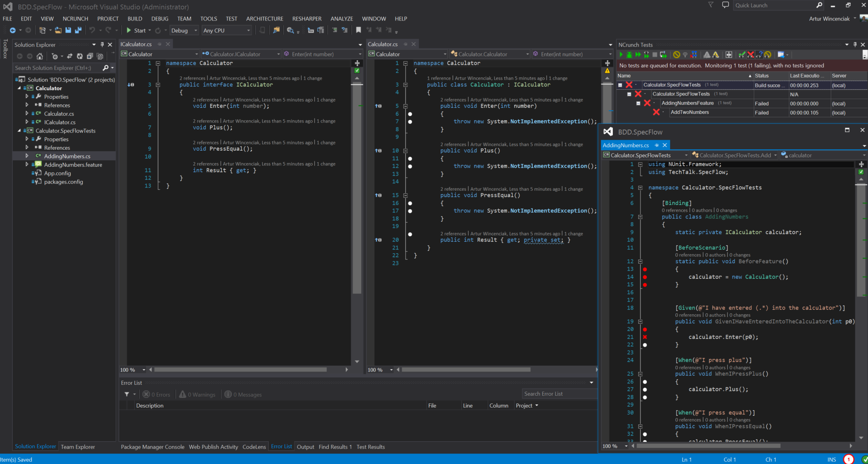Open the NCRUNCH menu
868x464 pixels.
click(x=75, y=19)
